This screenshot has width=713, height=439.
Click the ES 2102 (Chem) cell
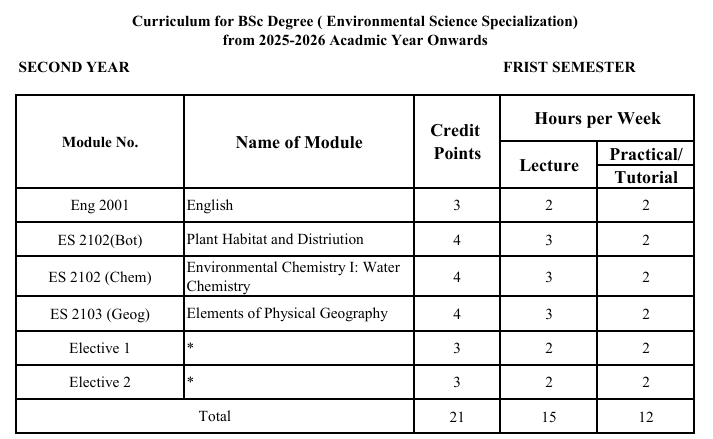click(100, 277)
